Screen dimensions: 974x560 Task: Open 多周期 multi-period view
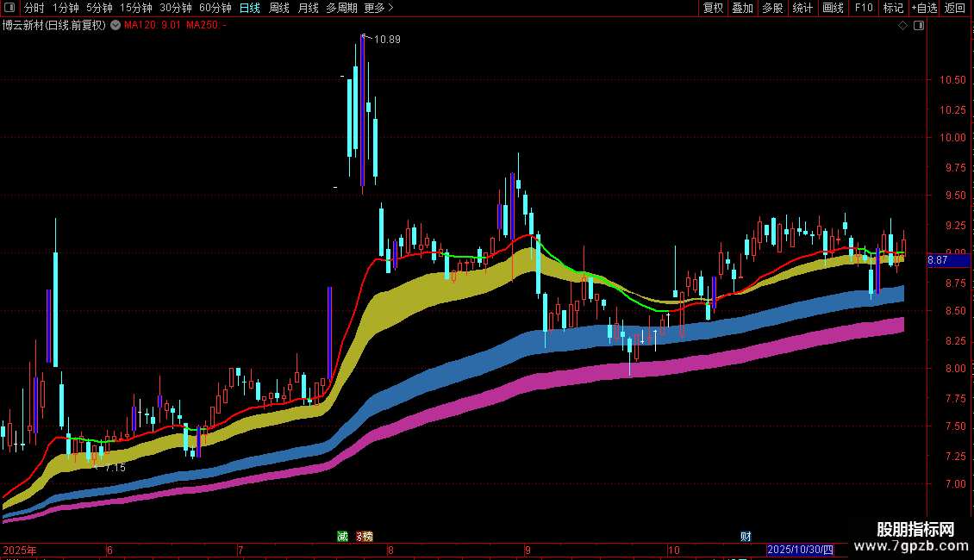(x=341, y=8)
